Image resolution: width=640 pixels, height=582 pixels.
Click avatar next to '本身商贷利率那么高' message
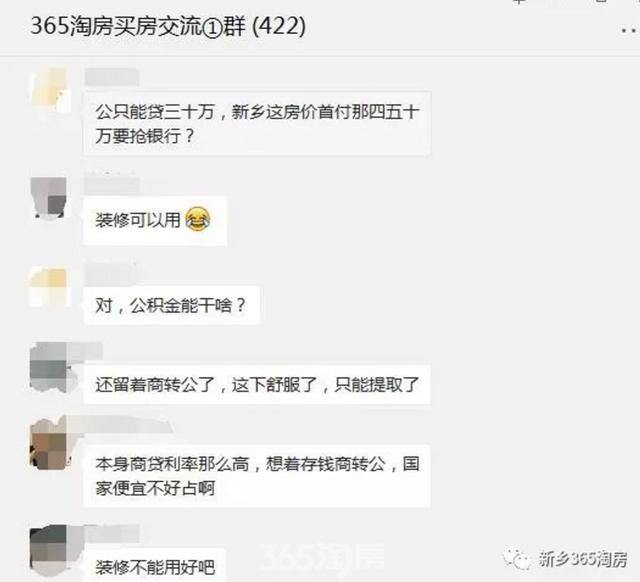point(49,445)
